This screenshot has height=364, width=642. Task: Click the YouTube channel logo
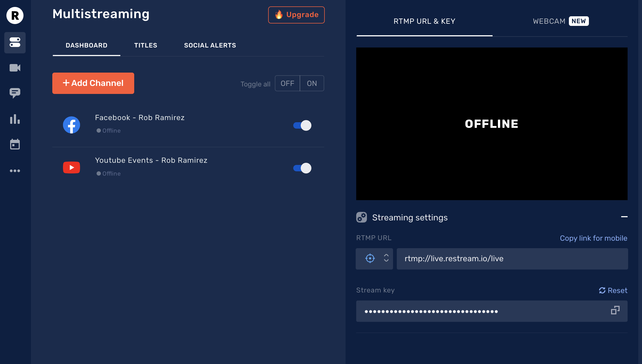click(x=72, y=167)
